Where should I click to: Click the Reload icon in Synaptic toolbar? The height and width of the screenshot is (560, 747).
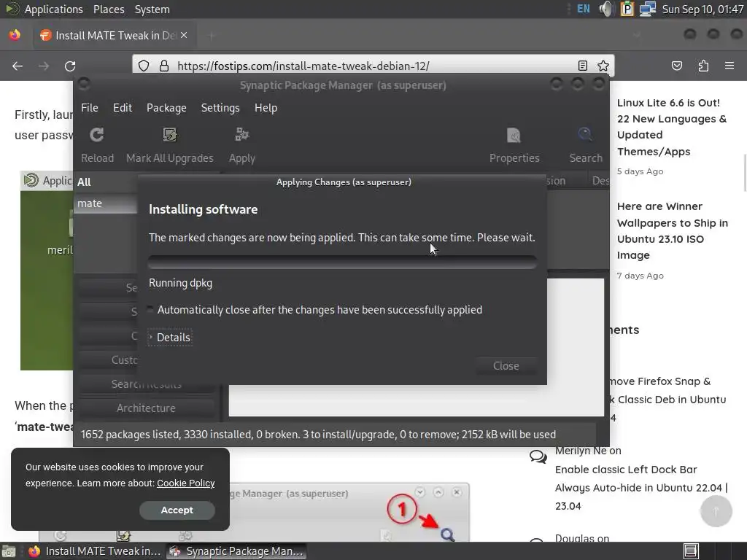97,135
